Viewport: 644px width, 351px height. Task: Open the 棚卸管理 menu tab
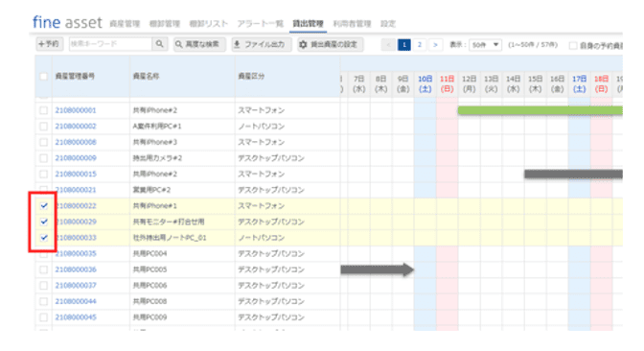[165, 24]
